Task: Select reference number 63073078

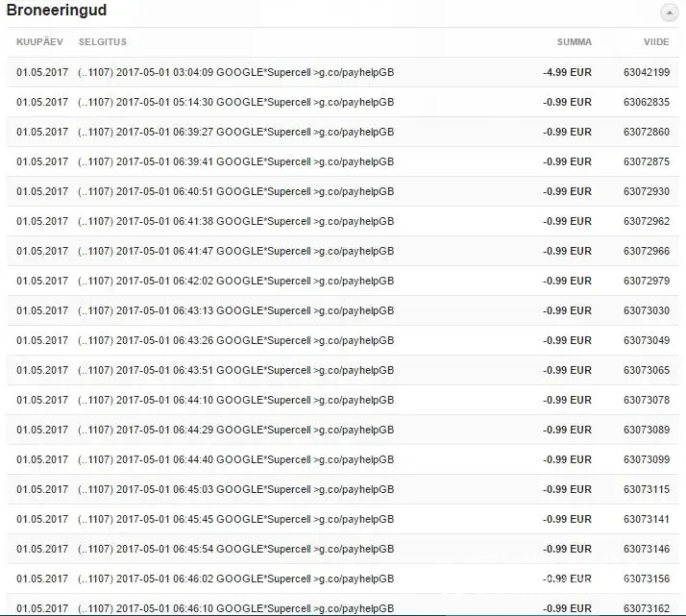Action: point(647,400)
